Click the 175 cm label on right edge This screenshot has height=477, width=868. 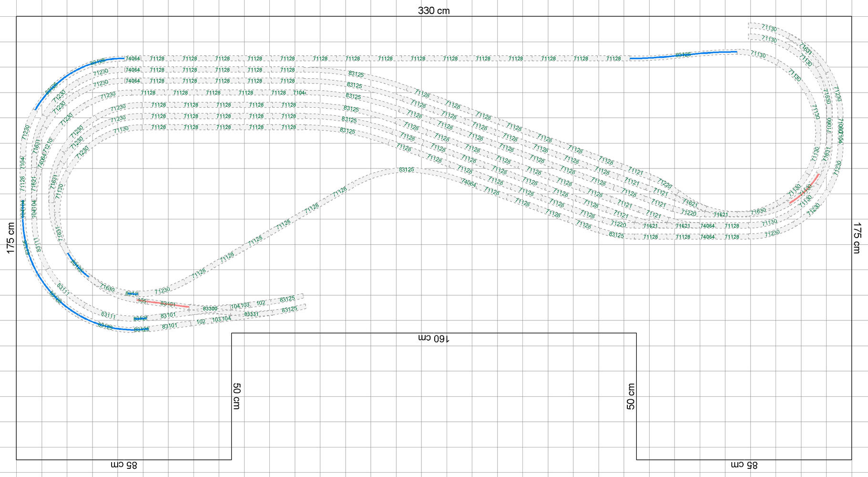coord(857,238)
